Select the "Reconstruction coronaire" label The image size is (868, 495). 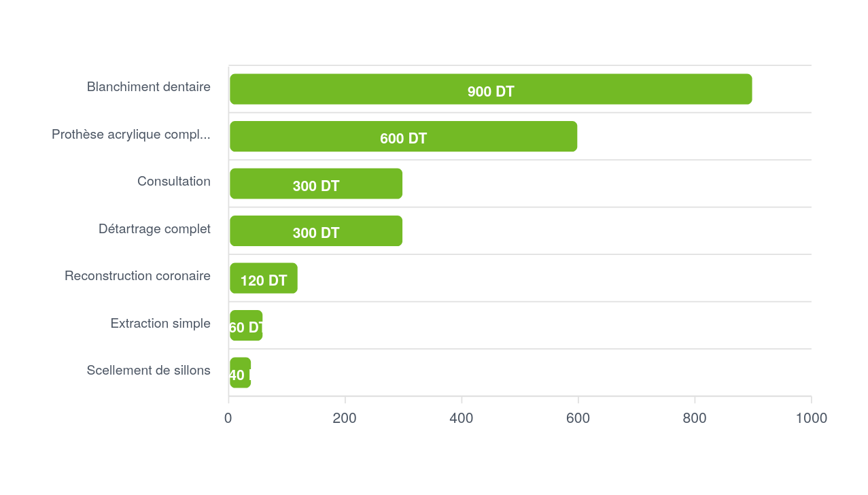(137, 276)
